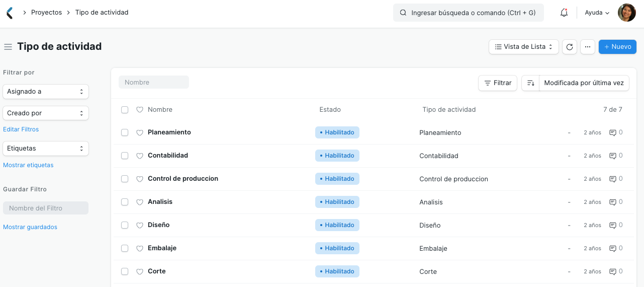Open the Corte record

[x=156, y=271]
